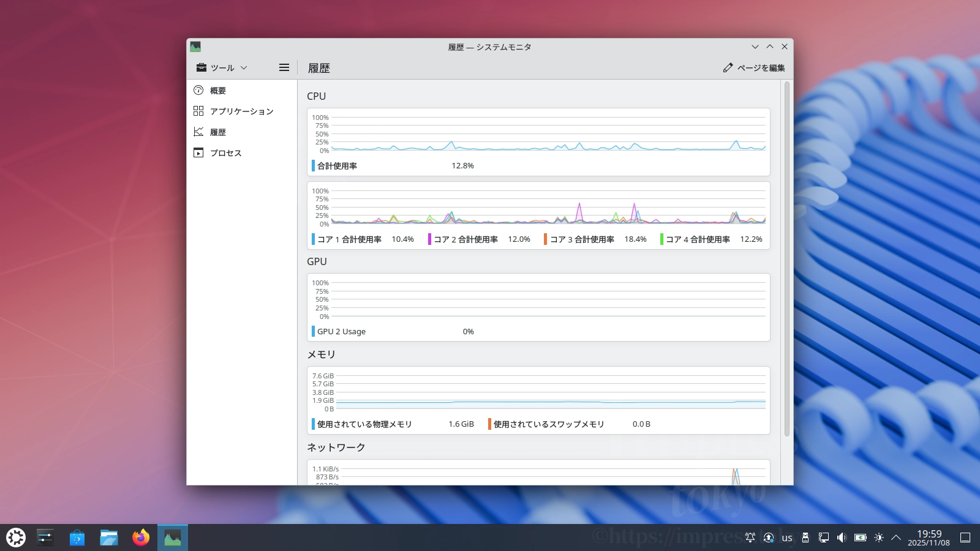Viewport: 980px width, 551px height.
Task: Open the Dolphin file manager on the taskbar
Action: [x=109, y=538]
